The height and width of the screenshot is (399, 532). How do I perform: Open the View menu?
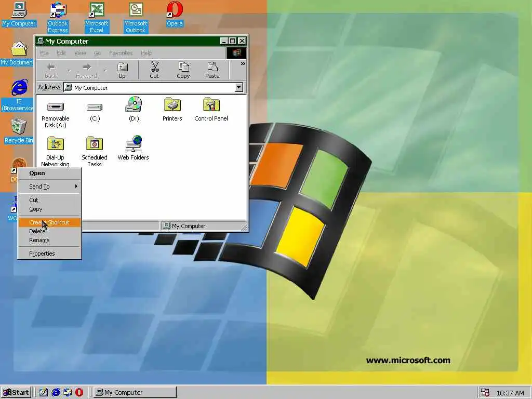pyautogui.click(x=80, y=53)
